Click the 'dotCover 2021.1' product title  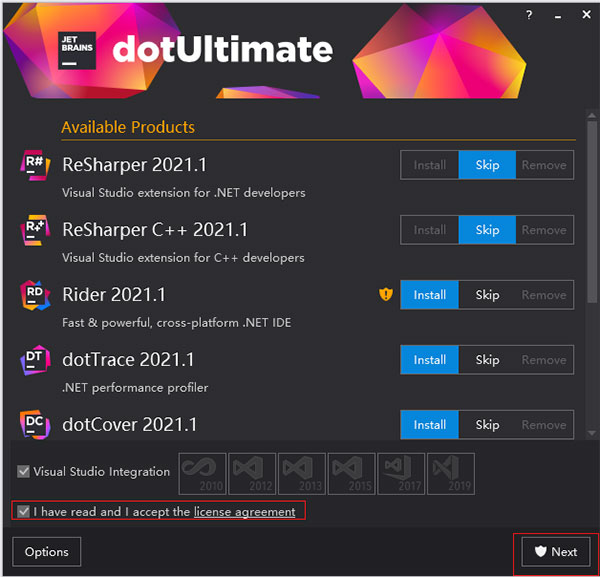(130, 425)
